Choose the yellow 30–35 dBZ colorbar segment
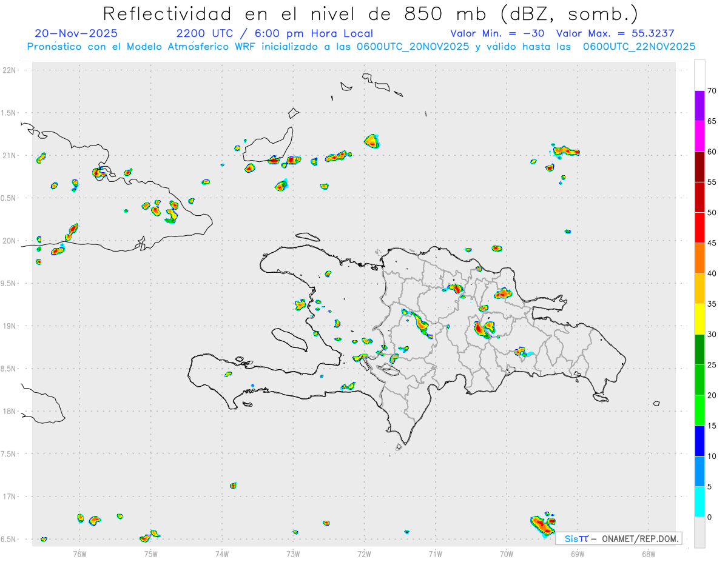This screenshot has height=562, width=728. [x=699, y=319]
